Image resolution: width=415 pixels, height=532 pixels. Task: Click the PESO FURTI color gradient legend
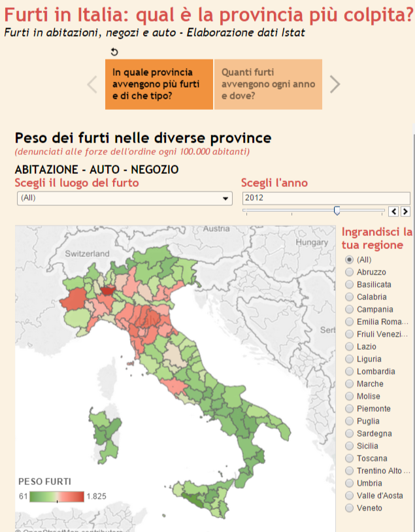point(57,496)
